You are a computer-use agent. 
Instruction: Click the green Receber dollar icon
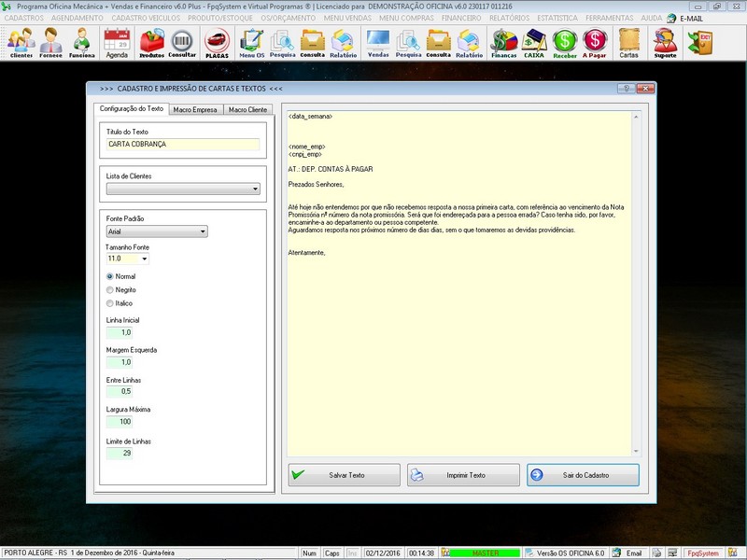tap(565, 43)
